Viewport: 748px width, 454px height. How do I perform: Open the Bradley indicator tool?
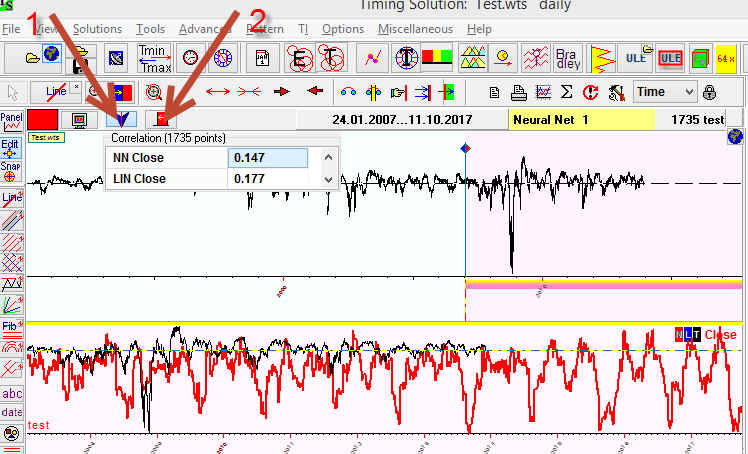[567, 57]
